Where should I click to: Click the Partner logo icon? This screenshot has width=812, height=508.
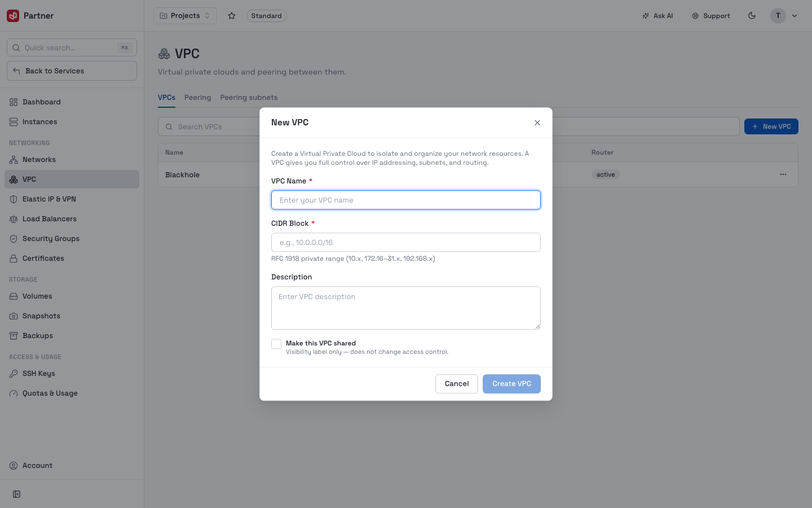click(13, 16)
